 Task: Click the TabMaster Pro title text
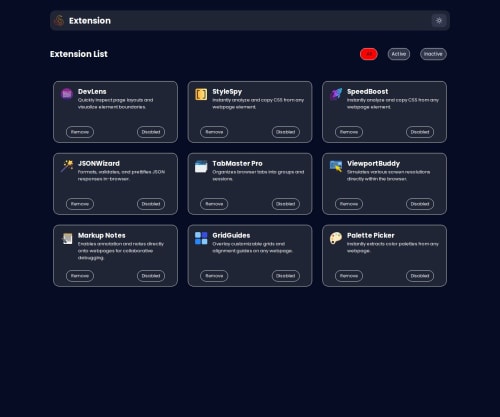pos(237,163)
